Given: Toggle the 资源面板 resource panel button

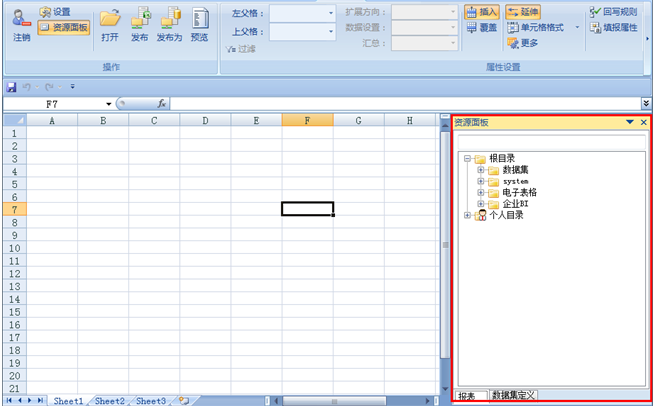Looking at the screenshot, I should tap(64, 28).
